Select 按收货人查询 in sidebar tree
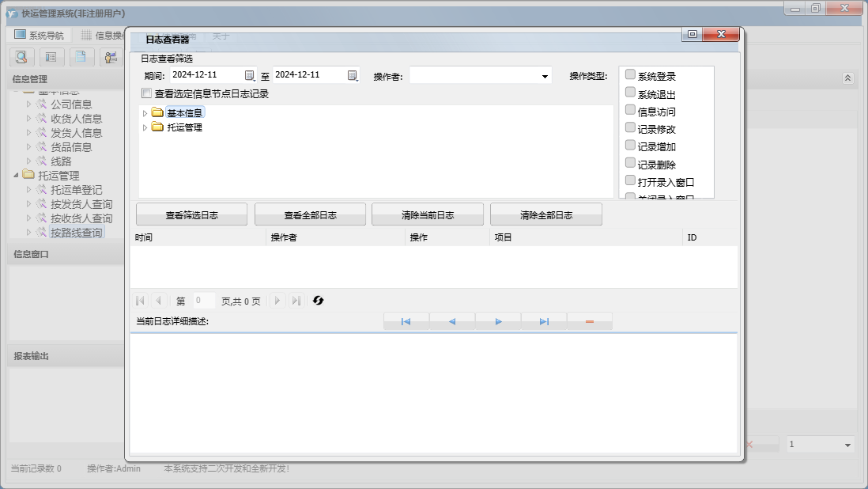Image resolution: width=868 pixels, height=489 pixels. [x=81, y=218]
